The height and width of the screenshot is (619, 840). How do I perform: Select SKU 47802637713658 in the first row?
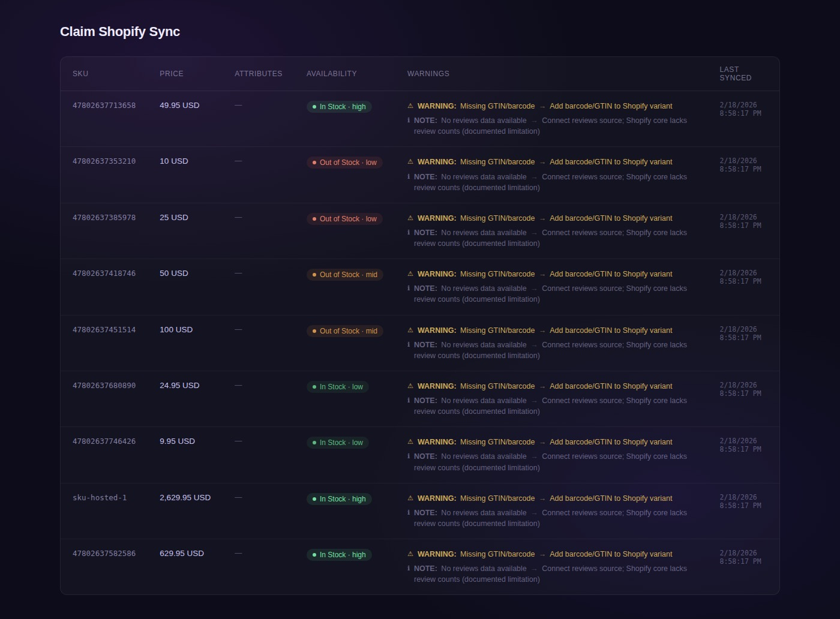104,106
